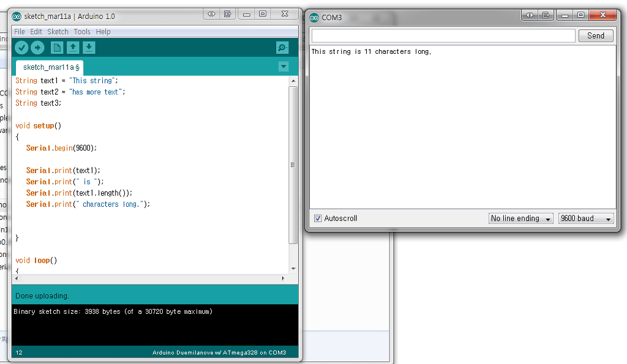Click 'Serial.print(text1.length());' line
This screenshot has width=627, height=364.
(79, 193)
